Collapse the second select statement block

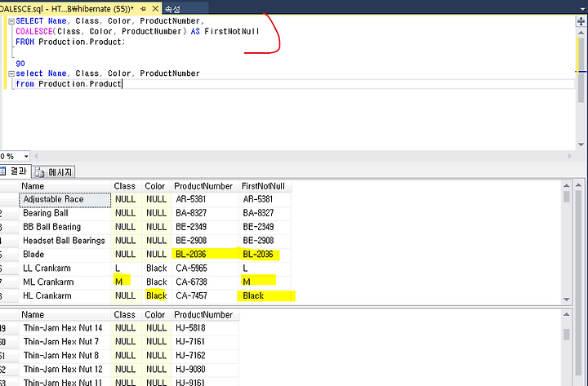[x=11, y=73]
